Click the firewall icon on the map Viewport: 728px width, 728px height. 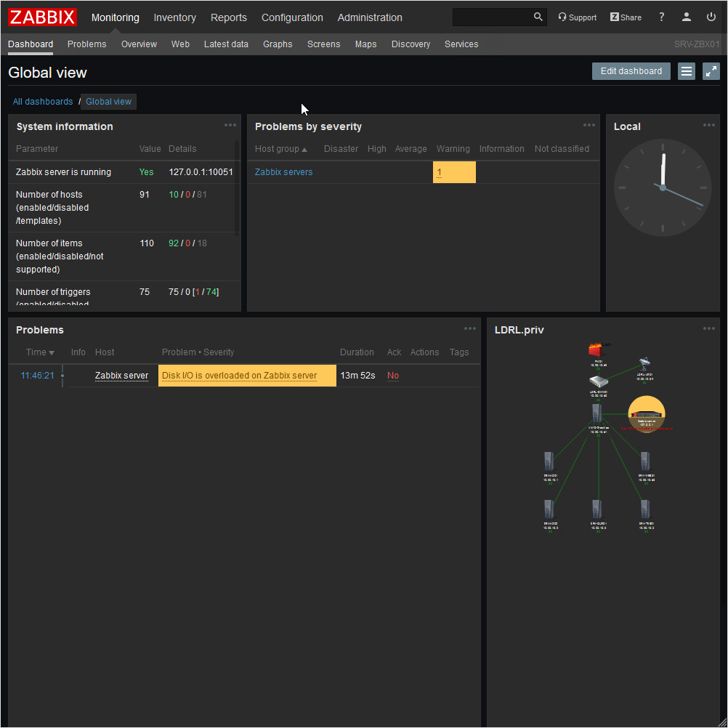coord(597,350)
